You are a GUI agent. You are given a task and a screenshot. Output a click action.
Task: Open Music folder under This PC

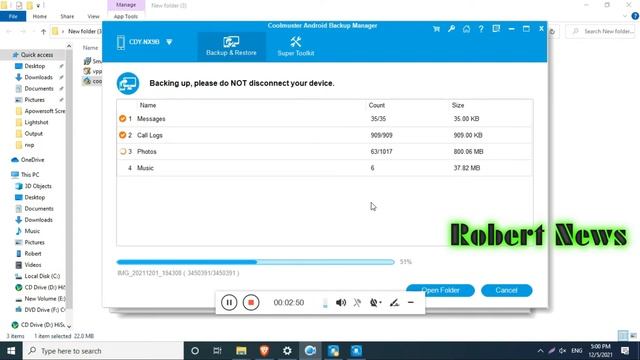[32, 231]
